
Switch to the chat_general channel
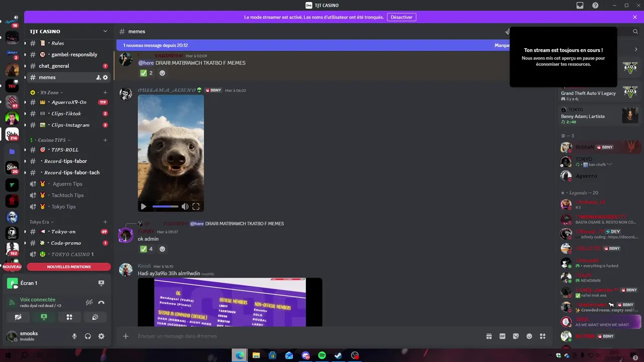click(68, 66)
